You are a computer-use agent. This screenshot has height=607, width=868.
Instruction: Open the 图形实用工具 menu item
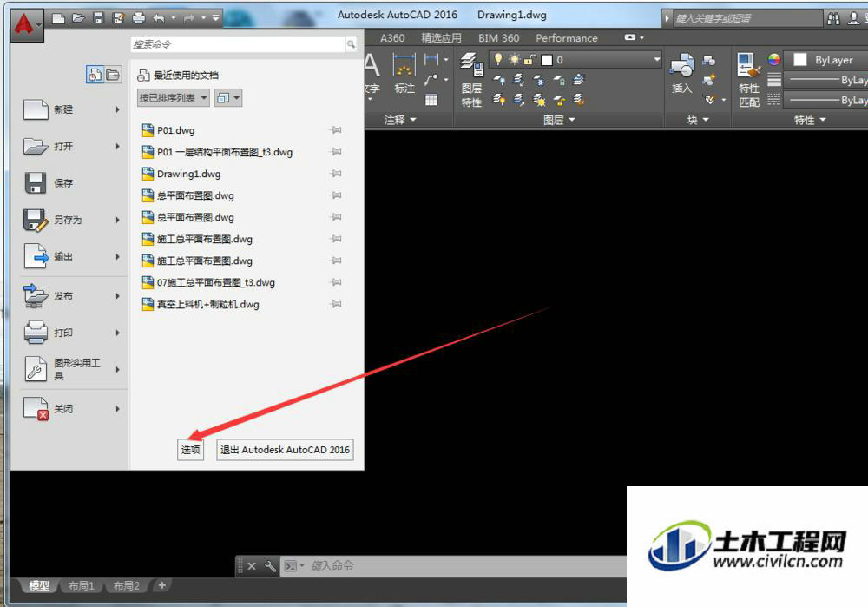click(71, 369)
